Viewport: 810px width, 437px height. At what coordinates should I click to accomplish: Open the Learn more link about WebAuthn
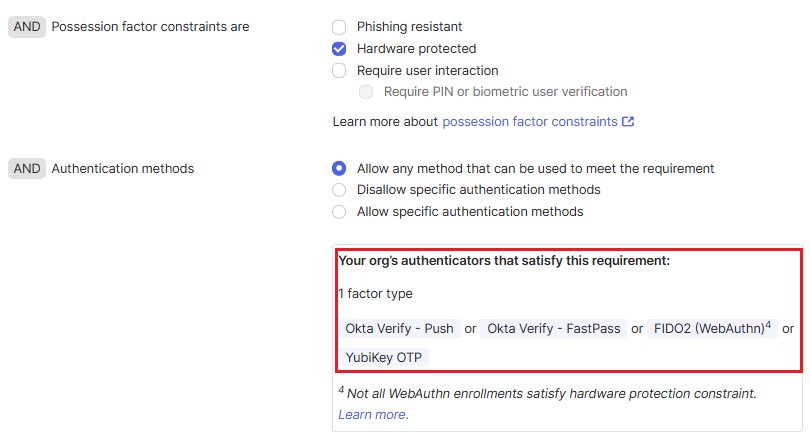(372, 415)
